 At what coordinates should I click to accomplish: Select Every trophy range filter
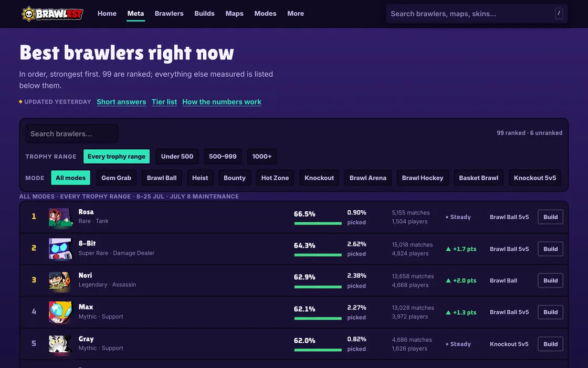[x=116, y=156]
